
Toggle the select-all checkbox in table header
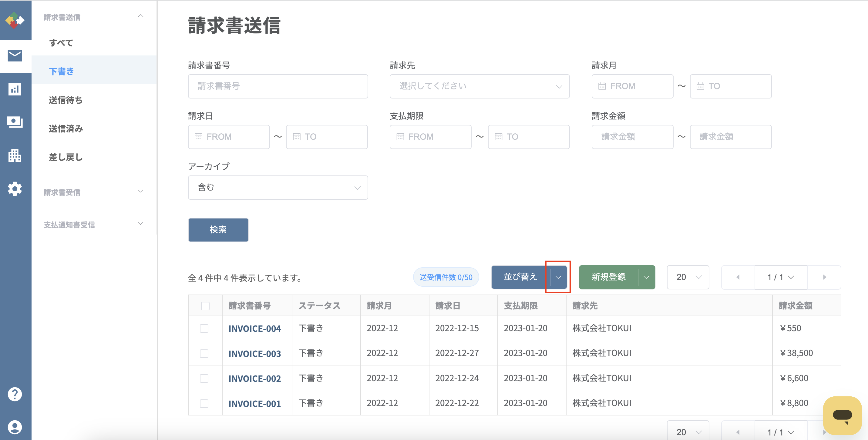tap(205, 306)
